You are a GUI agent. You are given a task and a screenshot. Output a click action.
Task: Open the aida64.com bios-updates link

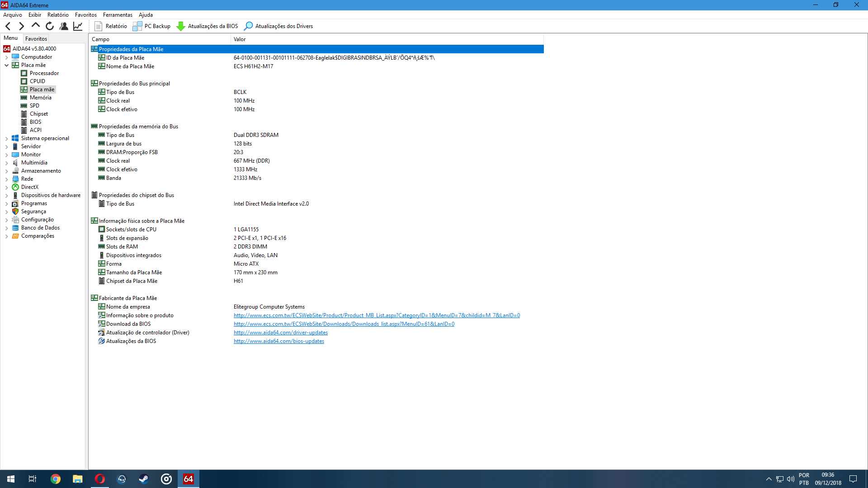point(279,341)
